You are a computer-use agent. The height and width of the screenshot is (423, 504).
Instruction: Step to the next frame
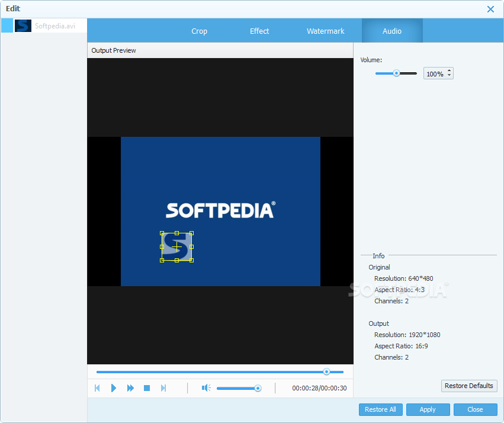tap(163, 388)
